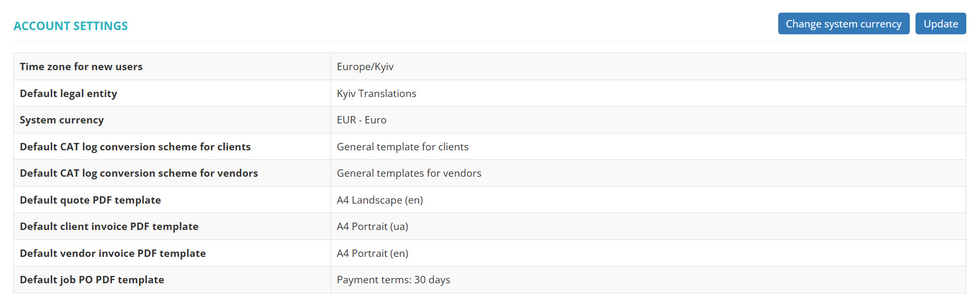Click the Account Settings heading
Viewport: 980px width, 307px height.
pyautogui.click(x=71, y=26)
